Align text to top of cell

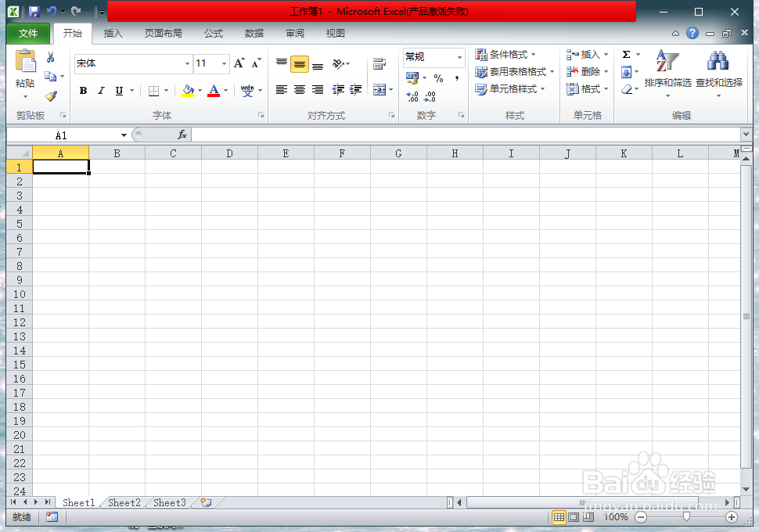[281, 63]
